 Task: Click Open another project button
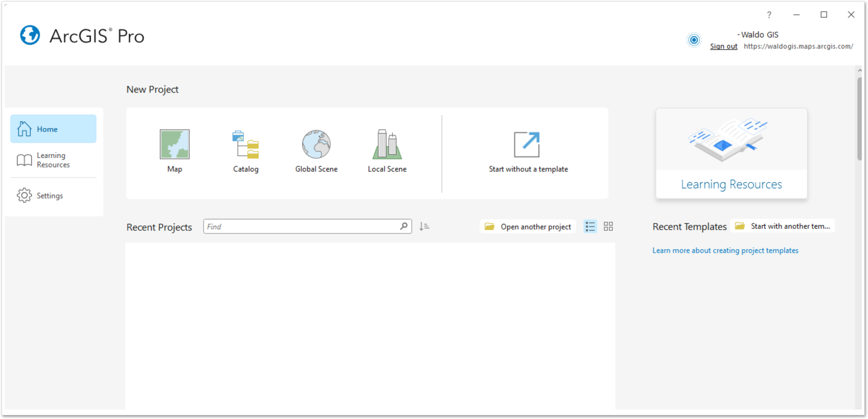click(528, 226)
